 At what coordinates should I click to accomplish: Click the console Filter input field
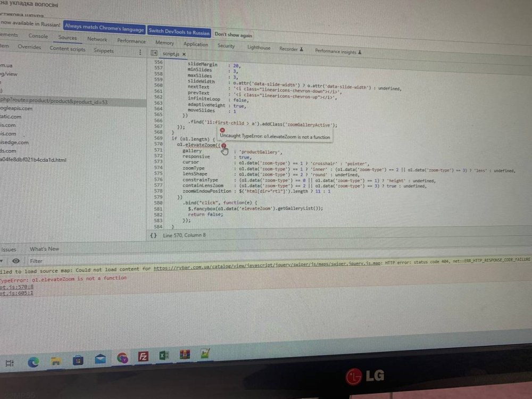point(64,261)
